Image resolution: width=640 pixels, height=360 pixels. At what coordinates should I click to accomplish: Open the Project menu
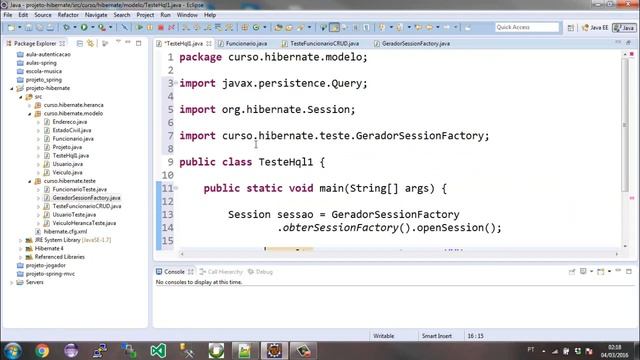[x=145, y=15]
